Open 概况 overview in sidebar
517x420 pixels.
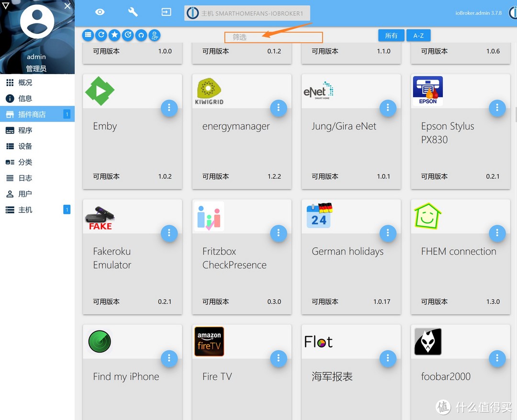(37, 82)
